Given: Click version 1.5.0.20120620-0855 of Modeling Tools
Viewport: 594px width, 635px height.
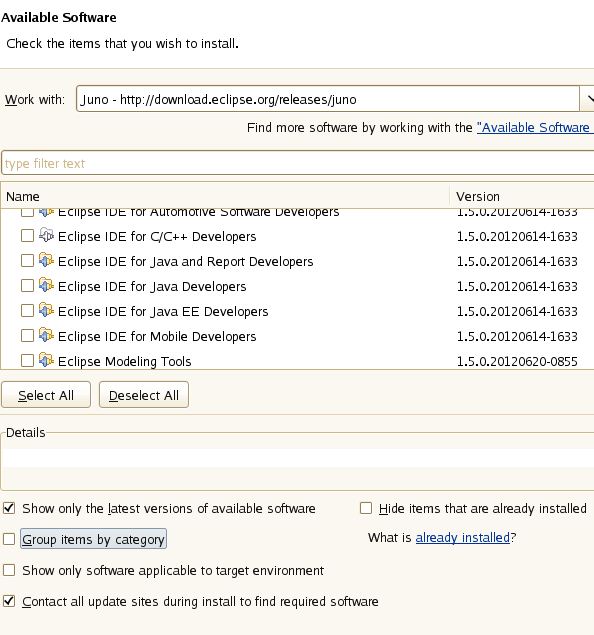Looking at the screenshot, I should point(517,361).
